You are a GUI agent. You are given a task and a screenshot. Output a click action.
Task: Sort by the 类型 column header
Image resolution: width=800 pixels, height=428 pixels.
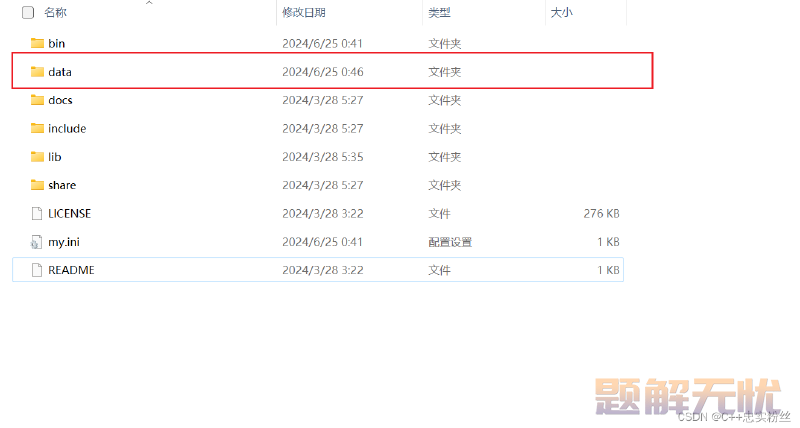tap(439, 13)
